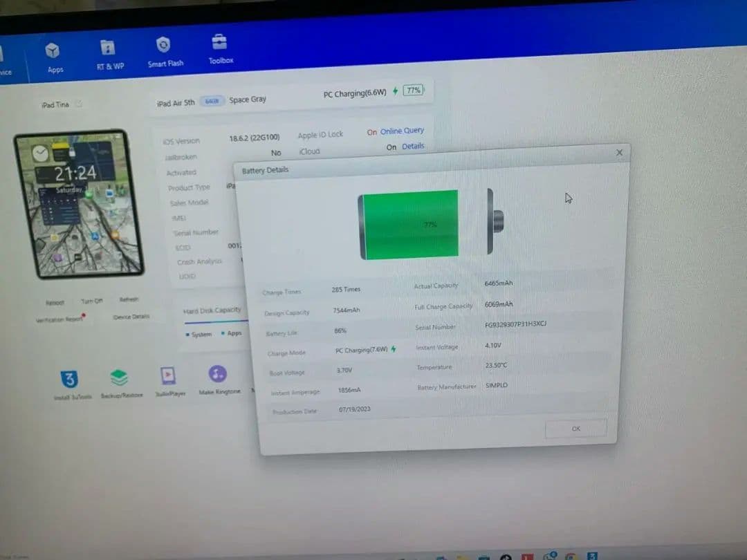Click the Reboot button
Viewport: 747px width, 560px height.
[x=55, y=303]
